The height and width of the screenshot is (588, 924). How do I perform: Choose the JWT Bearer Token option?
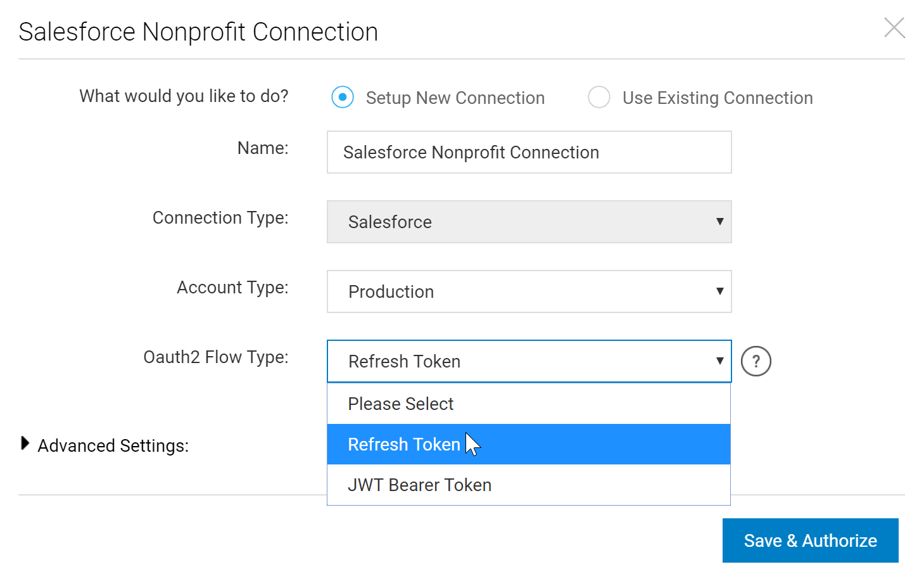coord(529,485)
